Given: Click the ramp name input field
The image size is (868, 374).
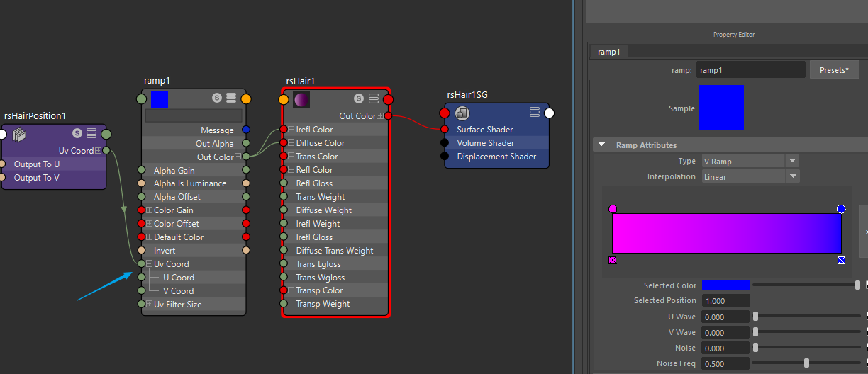Looking at the screenshot, I should coord(750,70).
